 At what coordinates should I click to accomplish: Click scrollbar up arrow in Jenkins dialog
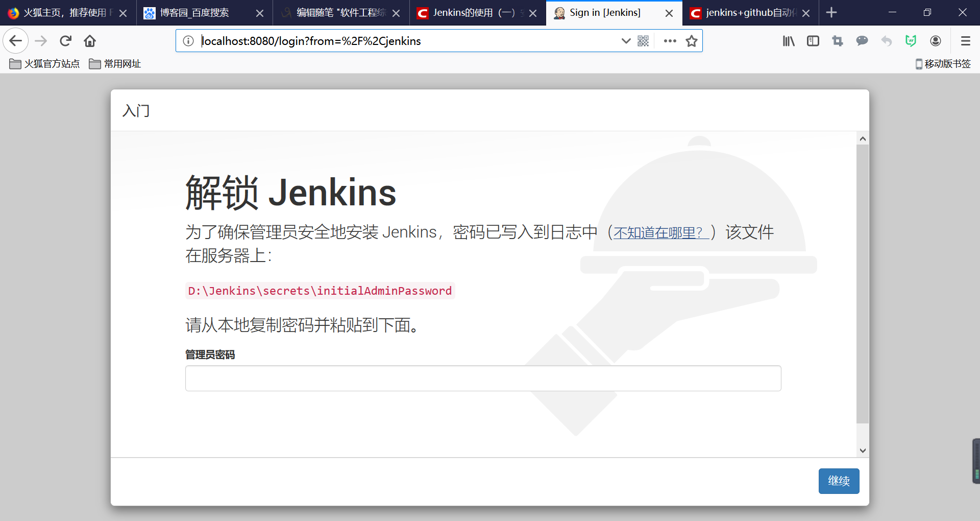(863, 139)
